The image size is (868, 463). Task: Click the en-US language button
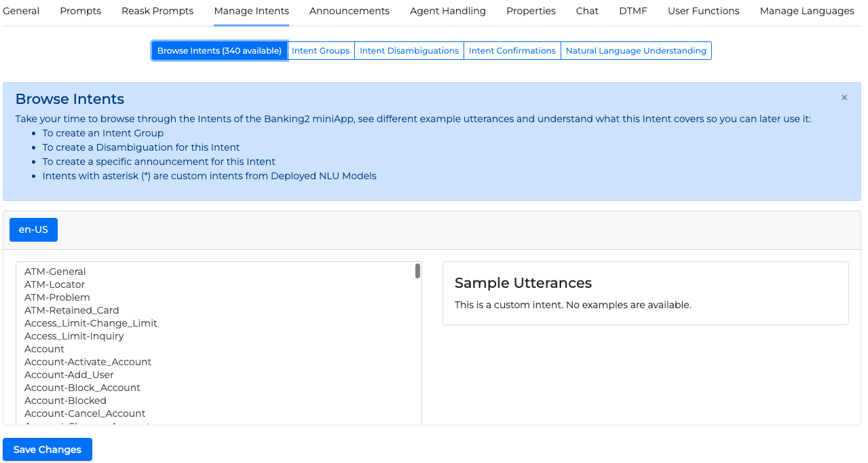(33, 229)
